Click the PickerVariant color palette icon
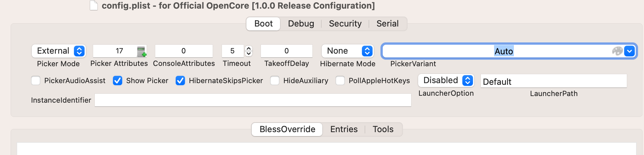Image resolution: width=644 pixels, height=155 pixels. 617,51
